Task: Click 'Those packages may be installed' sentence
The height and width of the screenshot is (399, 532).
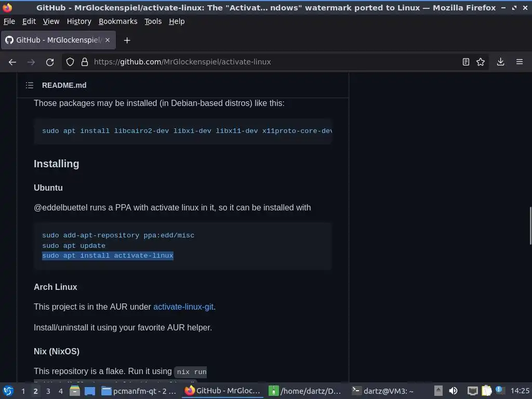Action: pyautogui.click(x=159, y=103)
